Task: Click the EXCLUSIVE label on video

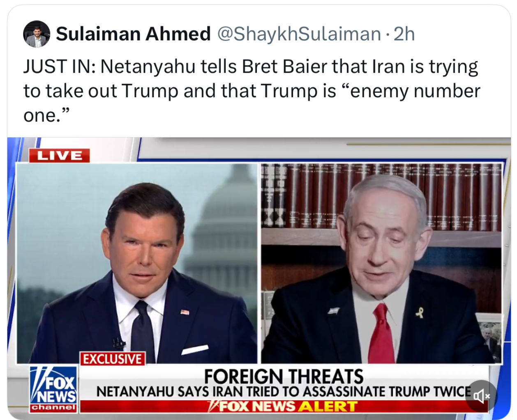Action: (x=112, y=359)
